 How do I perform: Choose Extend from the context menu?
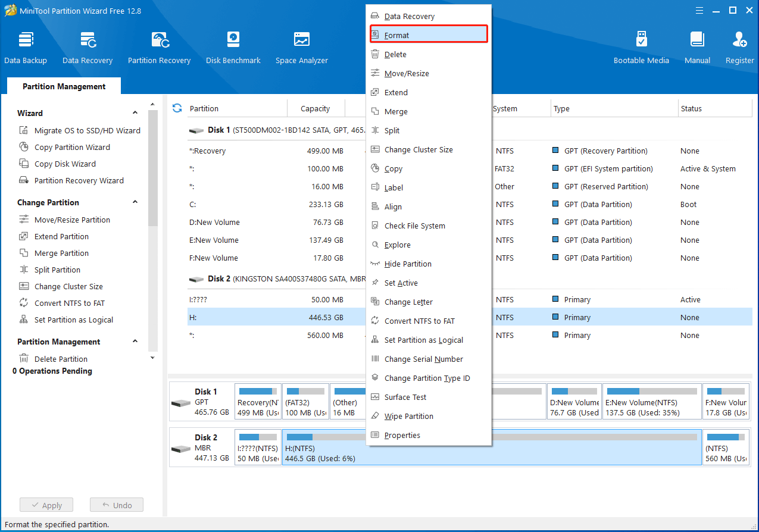click(x=429, y=92)
